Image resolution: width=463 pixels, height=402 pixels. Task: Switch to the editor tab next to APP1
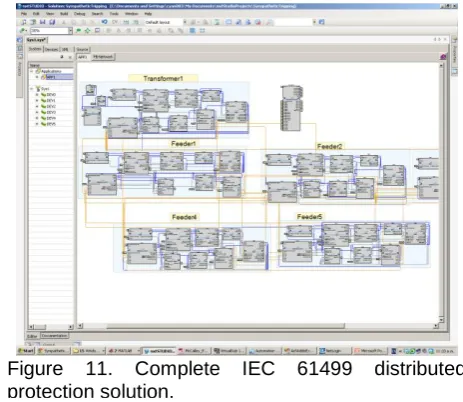click(x=103, y=57)
